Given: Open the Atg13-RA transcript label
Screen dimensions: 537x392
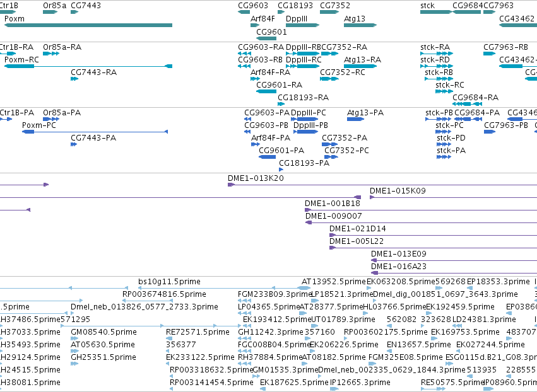Looking at the screenshot, I should (362, 59).
